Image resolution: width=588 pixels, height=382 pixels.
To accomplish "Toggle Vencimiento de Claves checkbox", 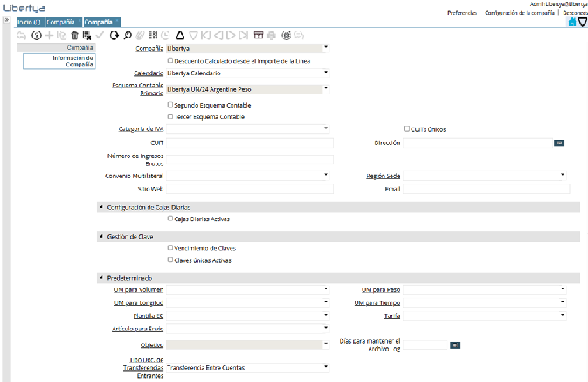I will (170, 247).
